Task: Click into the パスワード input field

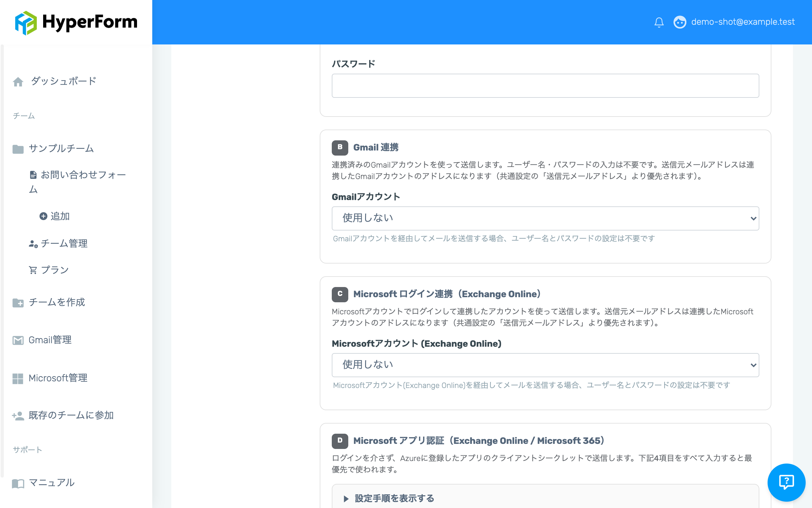Action: (x=545, y=86)
